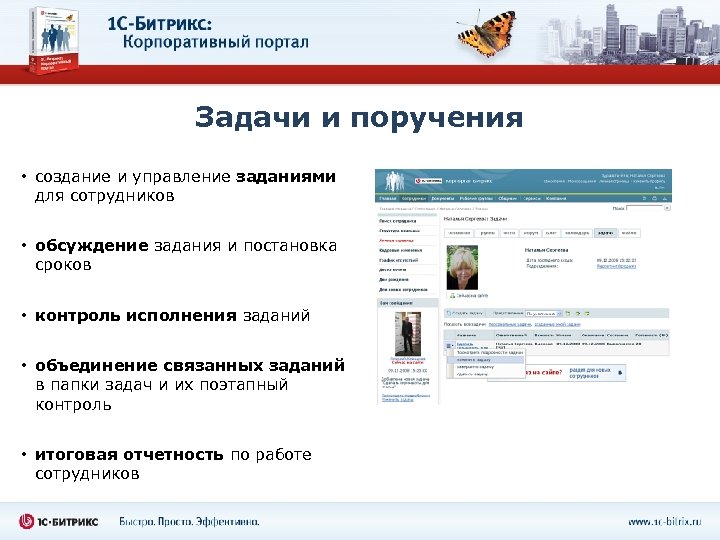This screenshot has width=720, height=540.
Task: Click the online status icon under profile photo
Action: click(x=452, y=296)
